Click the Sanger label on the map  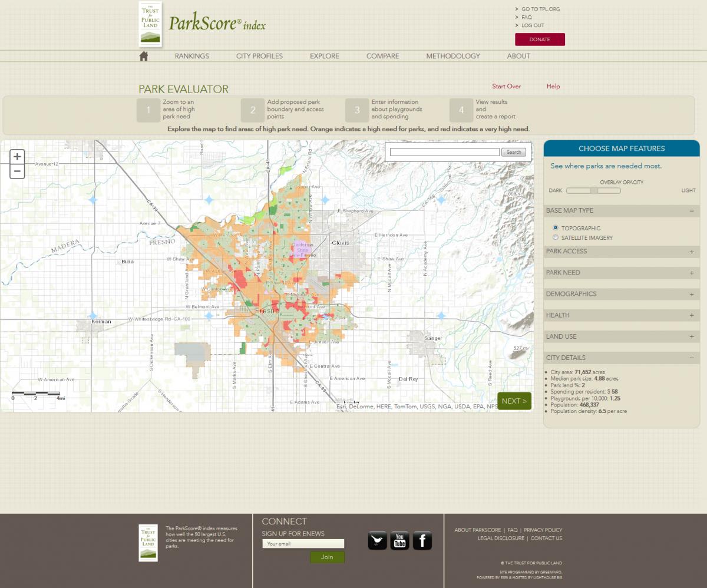(433, 338)
